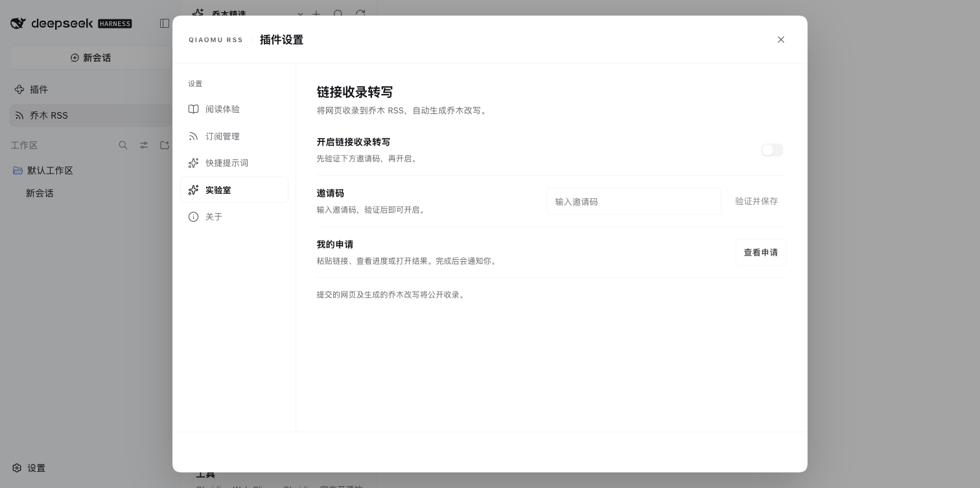Click the 验证并保存 button

756,202
